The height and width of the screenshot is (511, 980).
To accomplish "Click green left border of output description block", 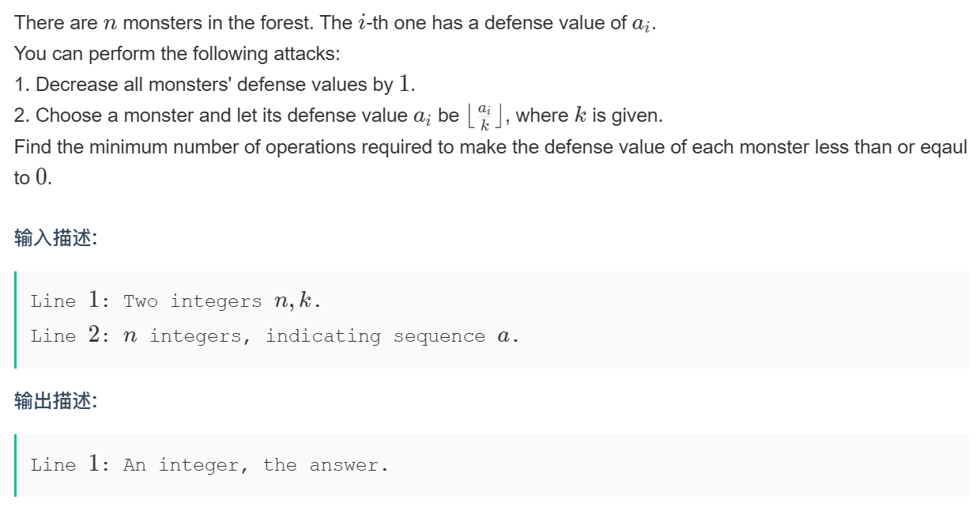I will pos(15,465).
